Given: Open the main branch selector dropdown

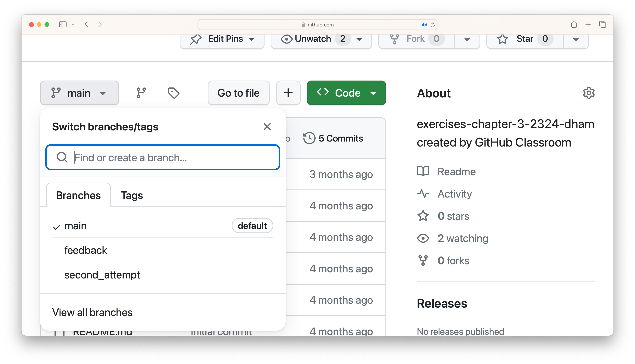Looking at the screenshot, I should pos(79,93).
